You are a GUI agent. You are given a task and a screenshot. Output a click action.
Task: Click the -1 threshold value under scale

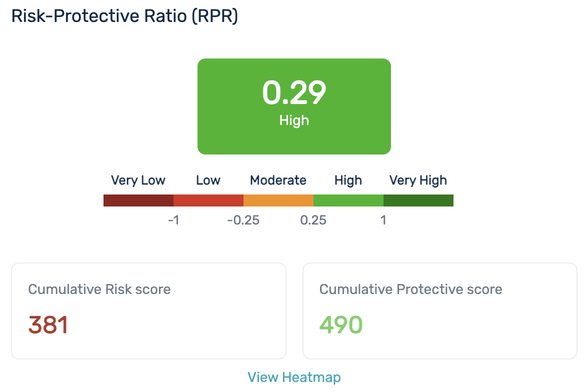(x=173, y=220)
